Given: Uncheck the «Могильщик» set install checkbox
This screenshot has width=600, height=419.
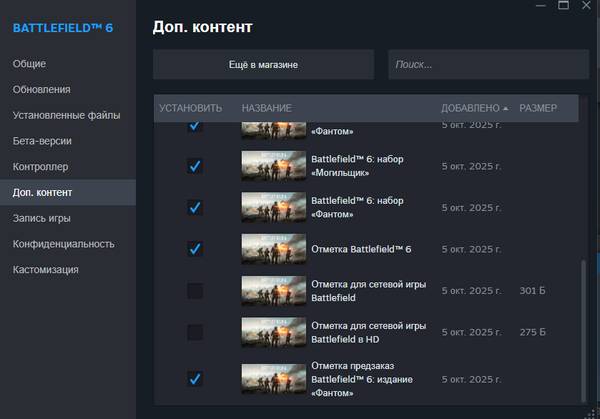Looking at the screenshot, I should (x=195, y=166).
